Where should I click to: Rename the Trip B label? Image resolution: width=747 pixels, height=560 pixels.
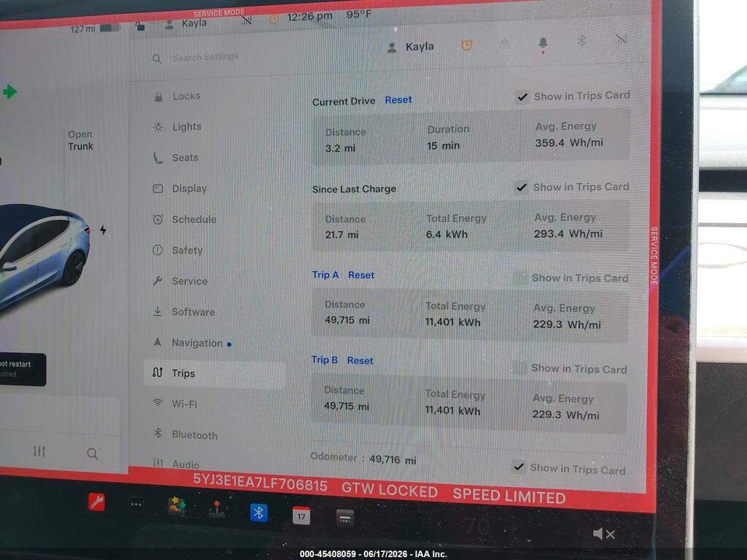pos(325,360)
